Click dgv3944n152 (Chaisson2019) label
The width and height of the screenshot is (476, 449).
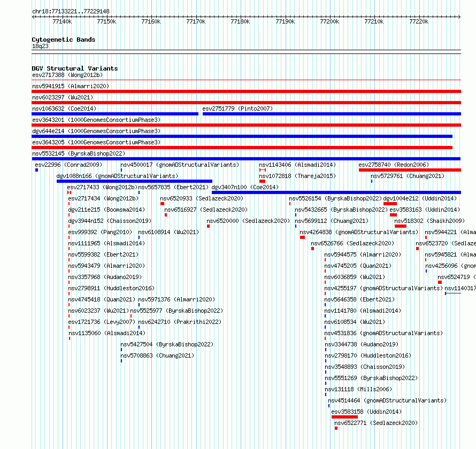pos(110,221)
